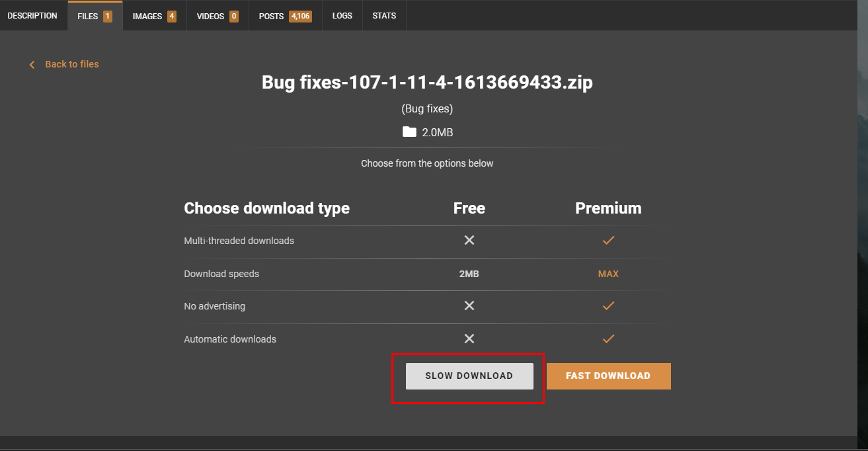This screenshot has height=451, width=868.
Task: Click the Premium checkmark for Automatic downloads
Action: [x=608, y=339]
